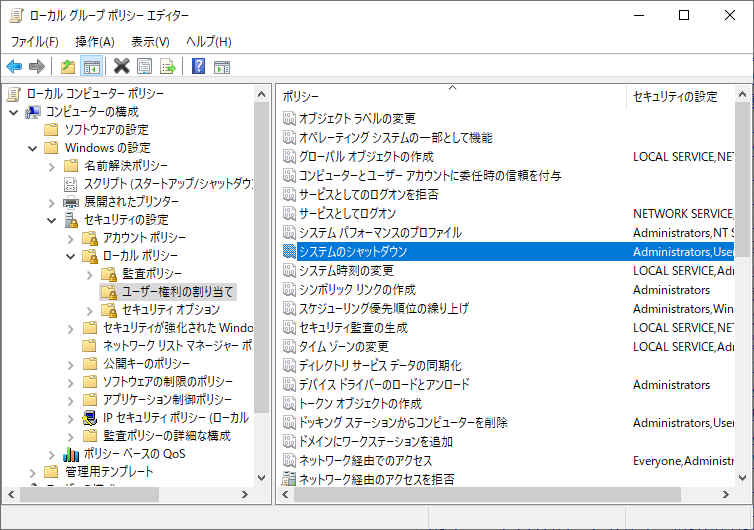Click the blue Back arrow toolbar icon

(14, 66)
